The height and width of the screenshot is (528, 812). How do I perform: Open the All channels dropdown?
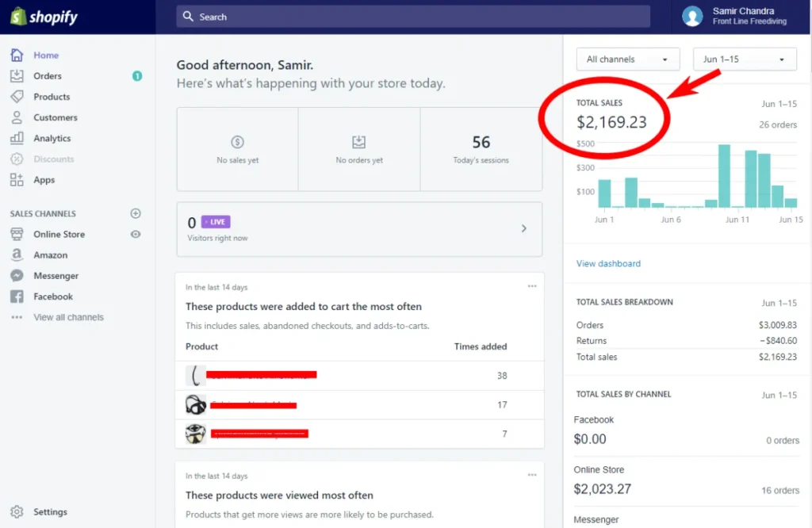click(628, 59)
